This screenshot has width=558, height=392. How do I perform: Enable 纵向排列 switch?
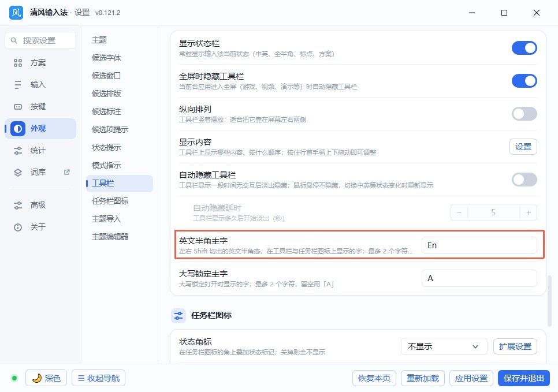coord(524,114)
